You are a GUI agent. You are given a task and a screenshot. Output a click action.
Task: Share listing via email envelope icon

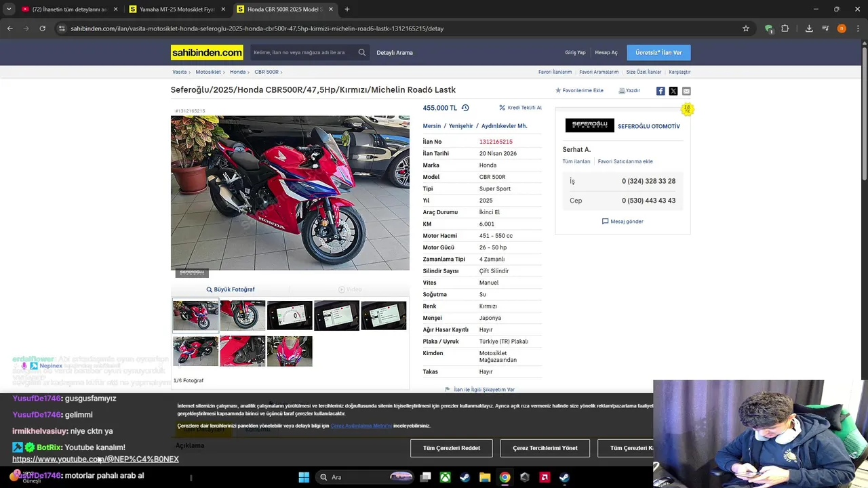686,91
